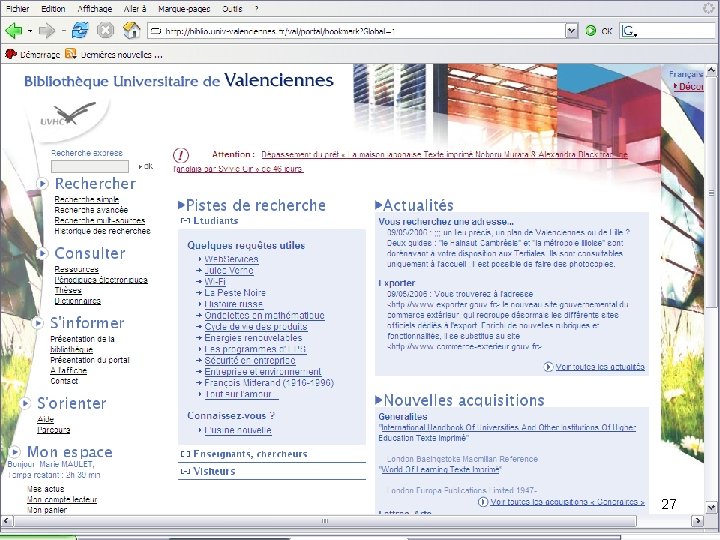Image resolution: width=720 pixels, height=540 pixels.
Task: Click the browser URL address field
Action: (x=357, y=31)
